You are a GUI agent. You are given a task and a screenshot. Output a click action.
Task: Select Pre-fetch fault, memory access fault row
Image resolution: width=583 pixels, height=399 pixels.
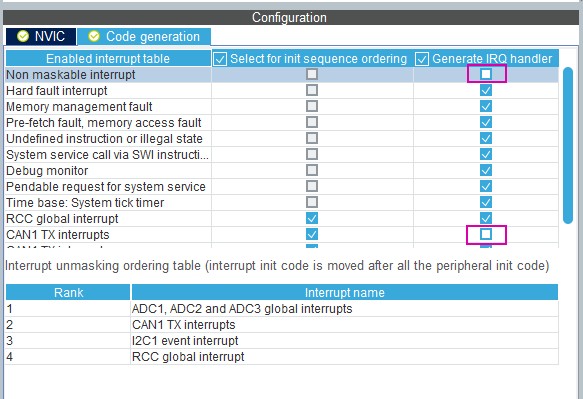click(104, 123)
